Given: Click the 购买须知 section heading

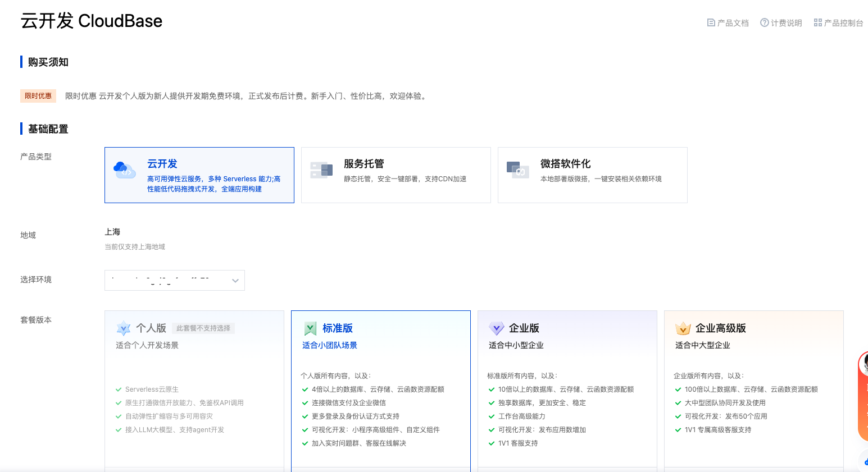Looking at the screenshot, I should (x=48, y=62).
